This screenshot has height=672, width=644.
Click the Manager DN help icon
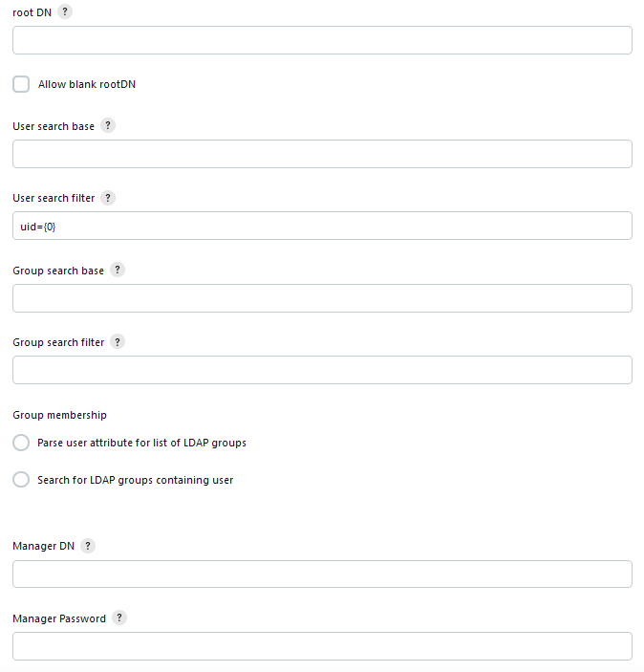(x=88, y=546)
